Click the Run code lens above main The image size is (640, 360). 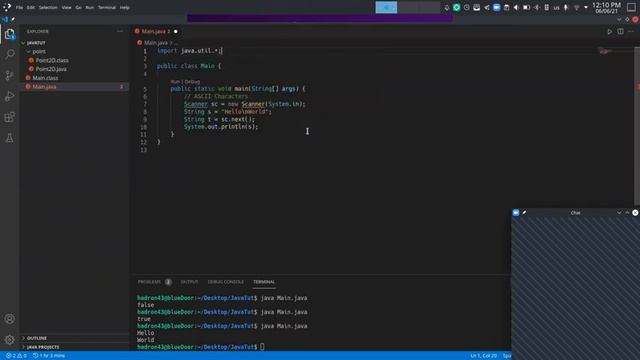click(x=175, y=82)
